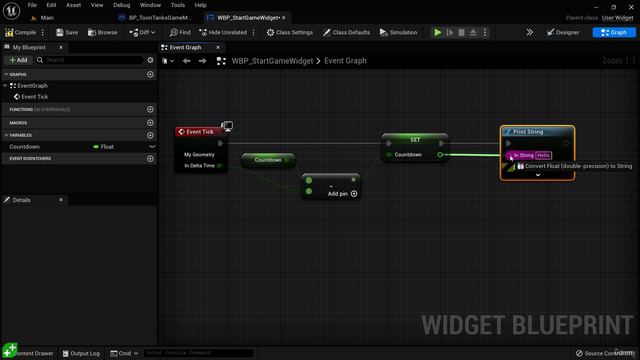Toggle Countdown variable visibility eye

(152, 147)
